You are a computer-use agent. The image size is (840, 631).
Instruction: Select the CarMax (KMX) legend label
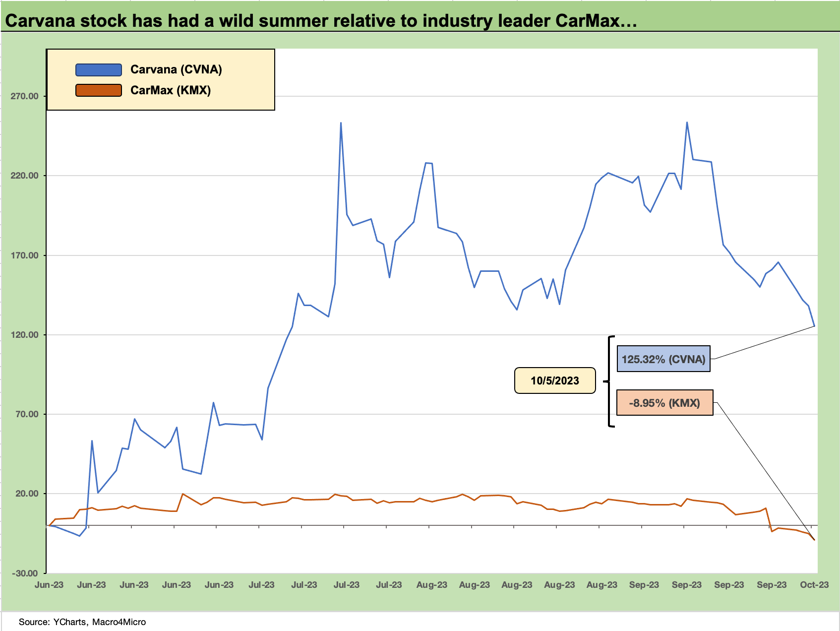pyautogui.click(x=171, y=90)
